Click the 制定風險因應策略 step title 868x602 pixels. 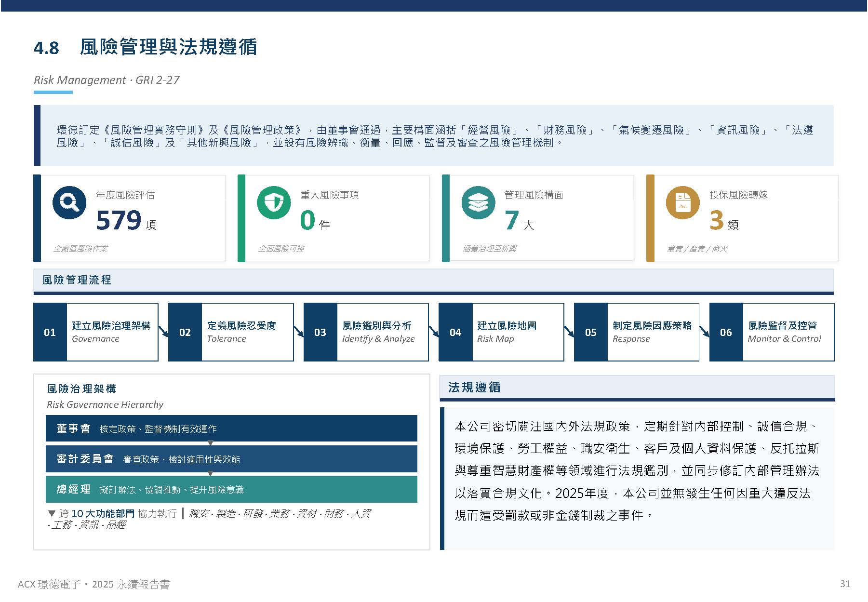pyautogui.click(x=652, y=325)
